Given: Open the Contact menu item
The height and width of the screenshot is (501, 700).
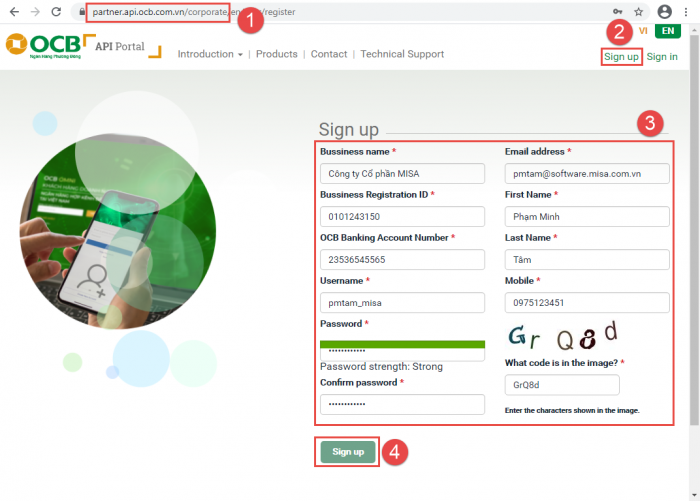Looking at the screenshot, I should click(329, 54).
